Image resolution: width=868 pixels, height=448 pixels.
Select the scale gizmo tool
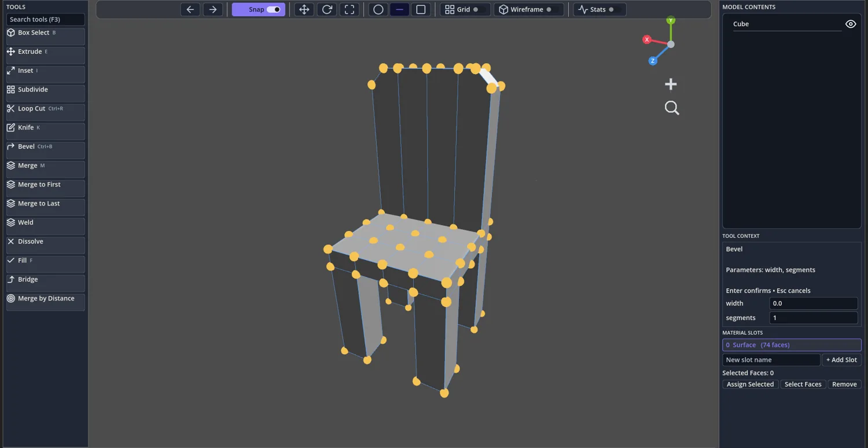tap(350, 9)
